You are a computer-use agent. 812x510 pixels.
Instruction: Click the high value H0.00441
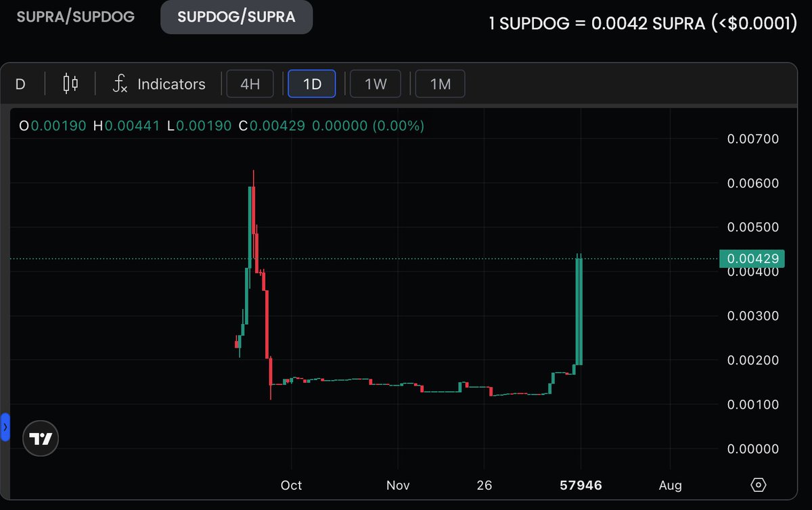point(125,126)
